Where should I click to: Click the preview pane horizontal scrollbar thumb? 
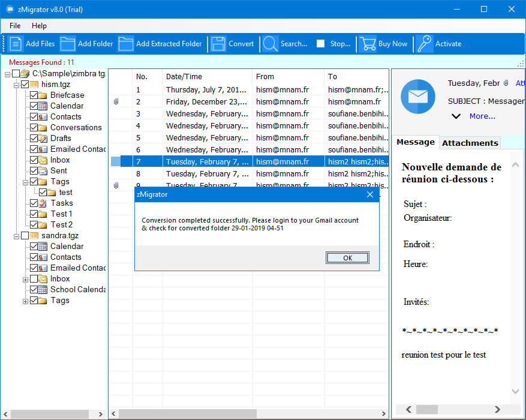pyautogui.click(x=426, y=409)
